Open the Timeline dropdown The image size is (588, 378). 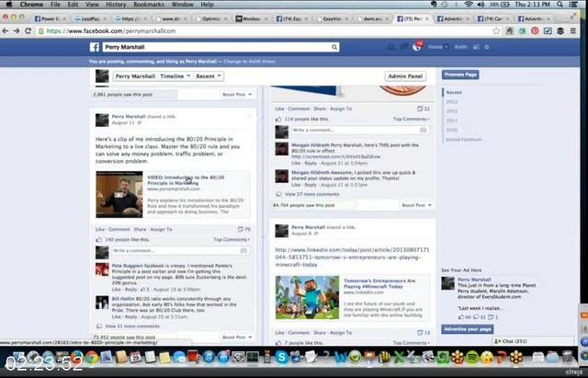point(175,76)
